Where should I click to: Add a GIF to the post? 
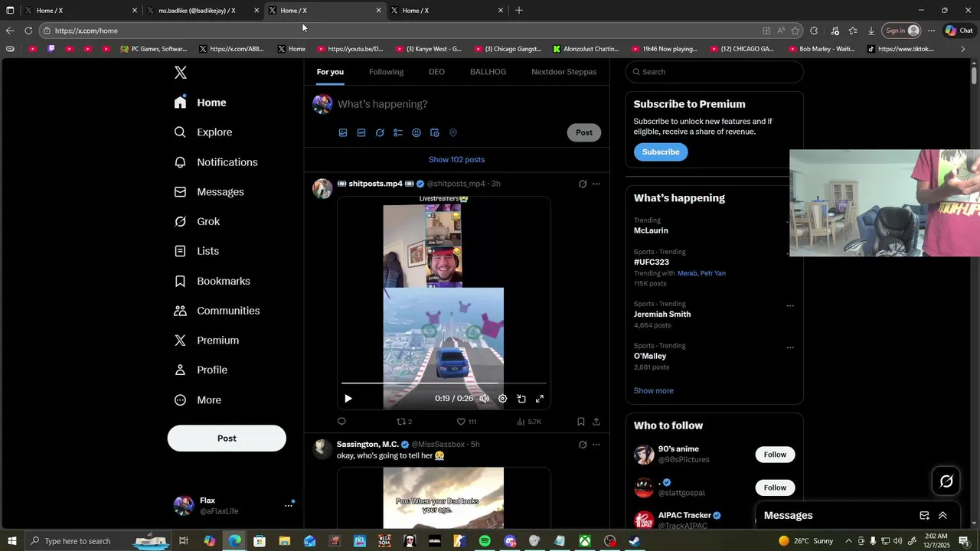pos(361,132)
